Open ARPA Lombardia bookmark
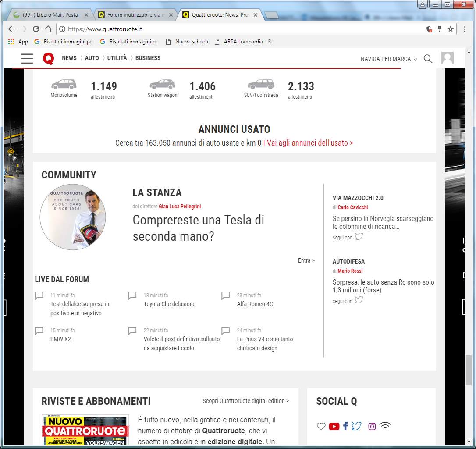 click(x=244, y=42)
